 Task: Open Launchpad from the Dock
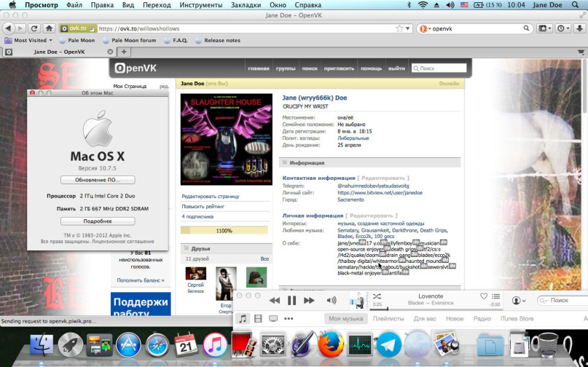tap(71, 344)
